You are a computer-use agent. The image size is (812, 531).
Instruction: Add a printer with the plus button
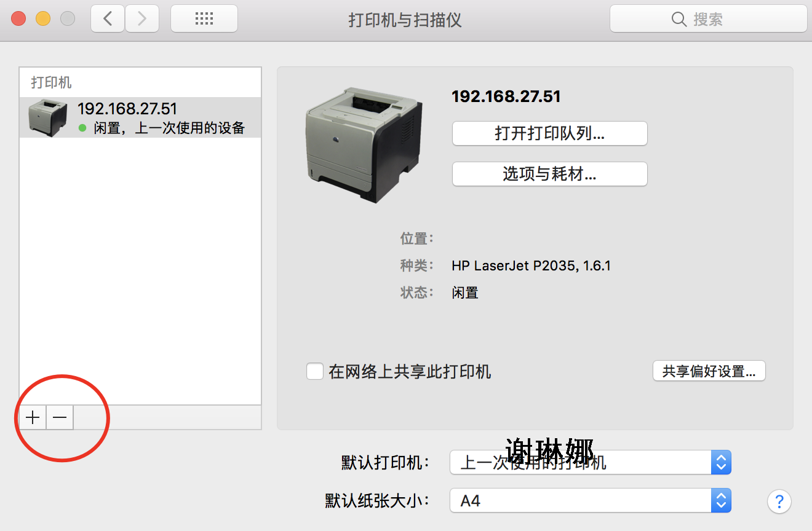click(33, 417)
